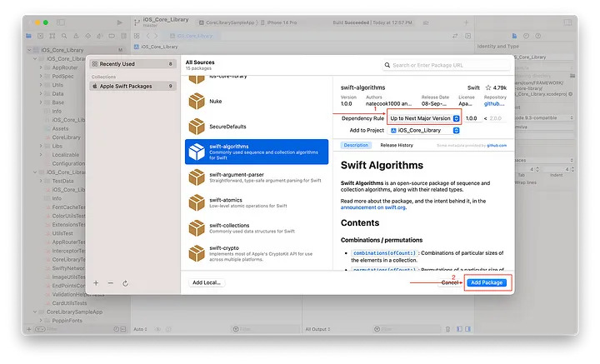
Task: Click the Cancel button
Action: pyautogui.click(x=449, y=282)
